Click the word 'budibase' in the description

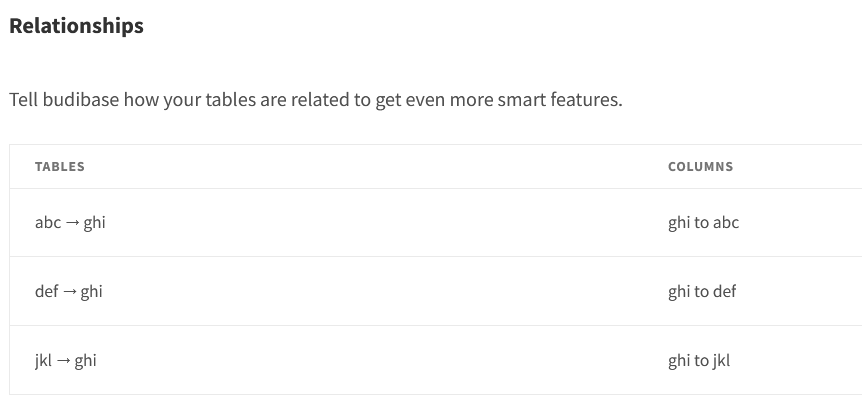coord(80,100)
